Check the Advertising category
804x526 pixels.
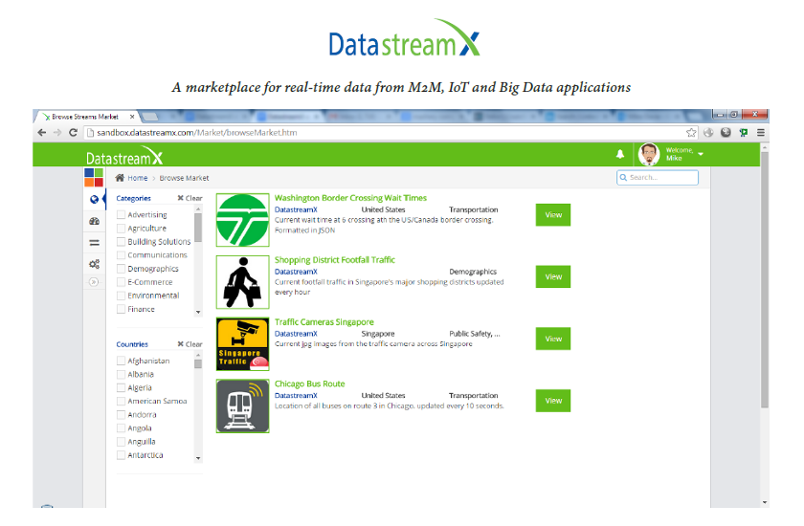pyautogui.click(x=121, y=214)
